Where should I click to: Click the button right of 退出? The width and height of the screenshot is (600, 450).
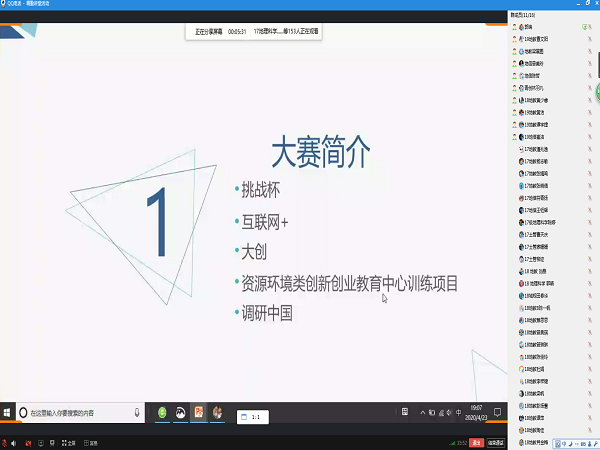tap(496, 443)
